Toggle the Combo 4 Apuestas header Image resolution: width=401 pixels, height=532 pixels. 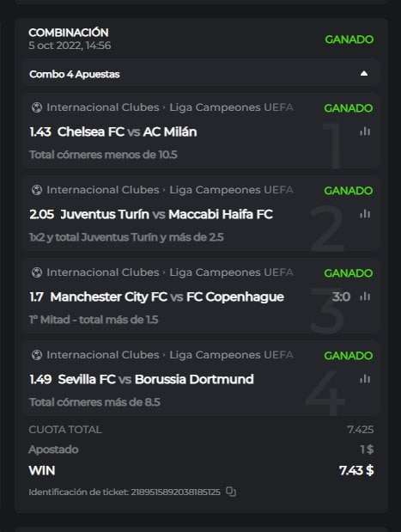(201, 74)
